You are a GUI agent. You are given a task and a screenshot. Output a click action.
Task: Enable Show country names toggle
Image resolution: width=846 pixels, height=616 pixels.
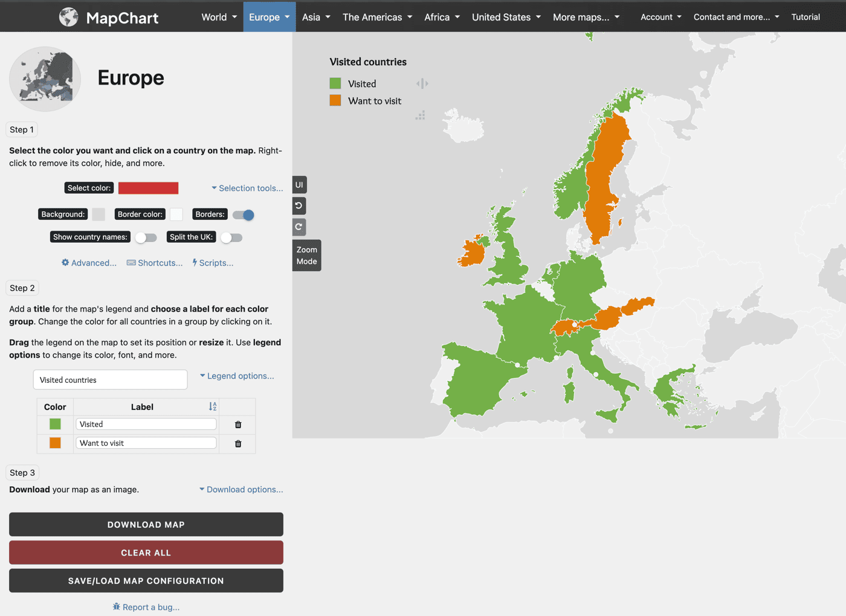point(146,237)
